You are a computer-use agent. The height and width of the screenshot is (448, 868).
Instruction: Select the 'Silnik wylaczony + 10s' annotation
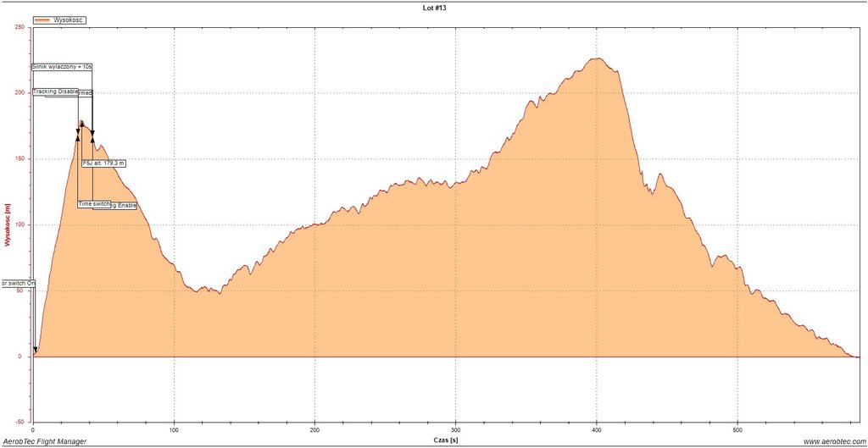[x=62, y=66]
